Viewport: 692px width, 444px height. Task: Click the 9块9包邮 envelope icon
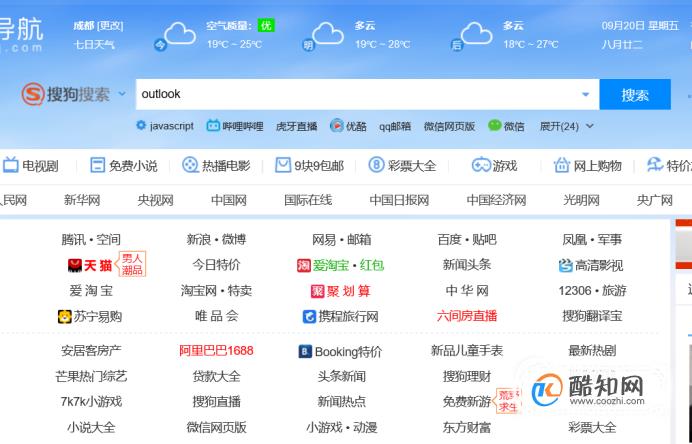[282, 165]
